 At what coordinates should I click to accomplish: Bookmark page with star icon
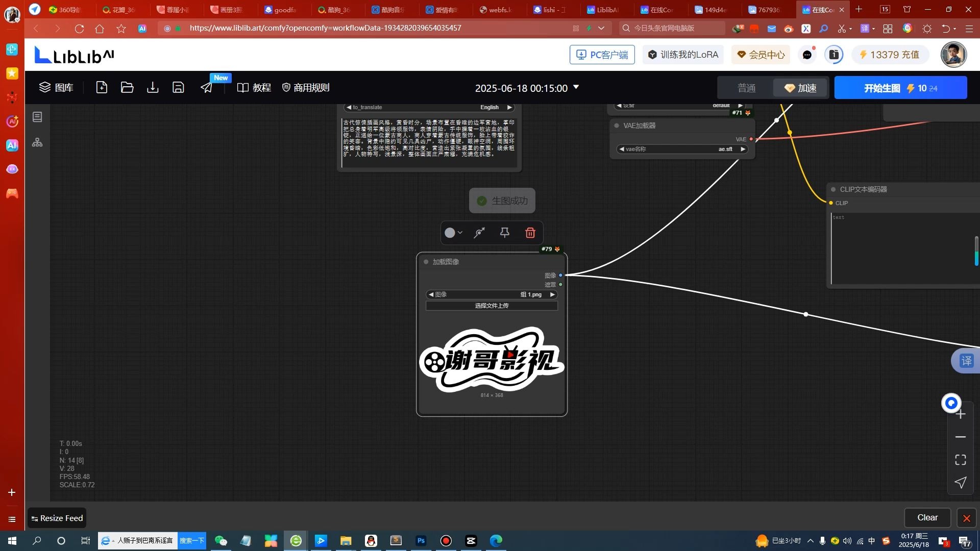121,29
